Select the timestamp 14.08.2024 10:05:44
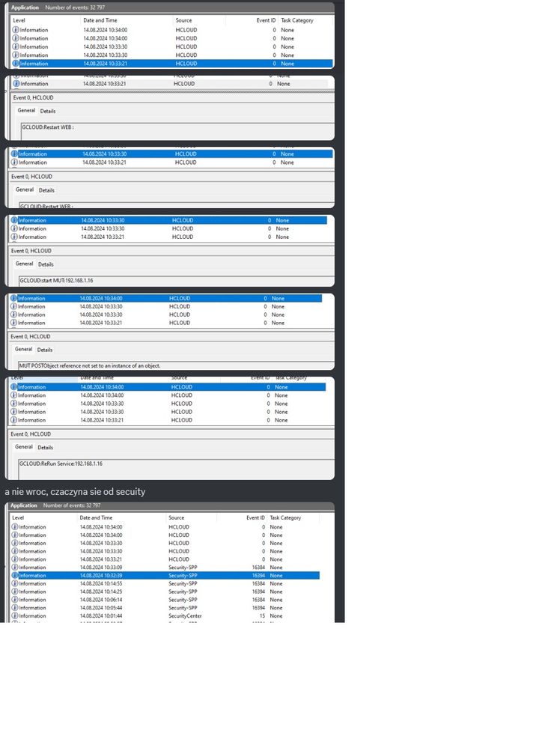 tap(100, 608)
